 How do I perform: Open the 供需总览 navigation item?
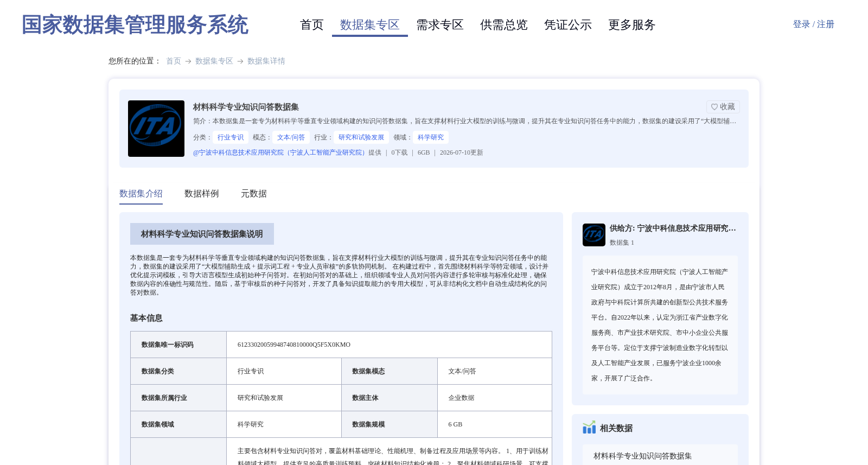tap(504, 25)
